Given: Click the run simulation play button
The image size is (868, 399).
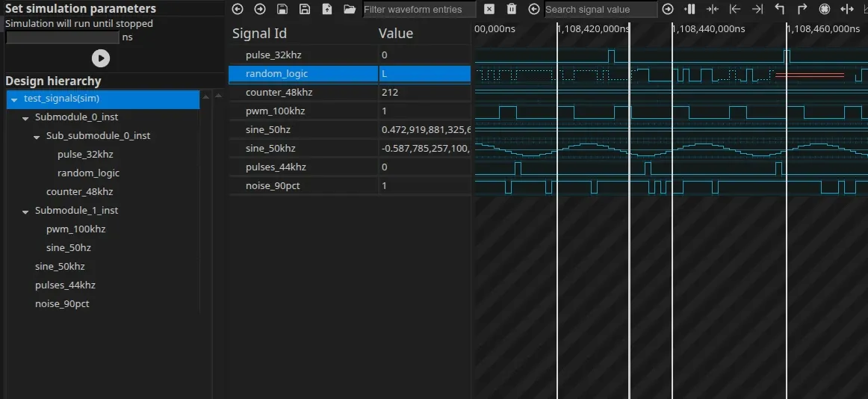Looking at the screenshot, I should [100, 58].
